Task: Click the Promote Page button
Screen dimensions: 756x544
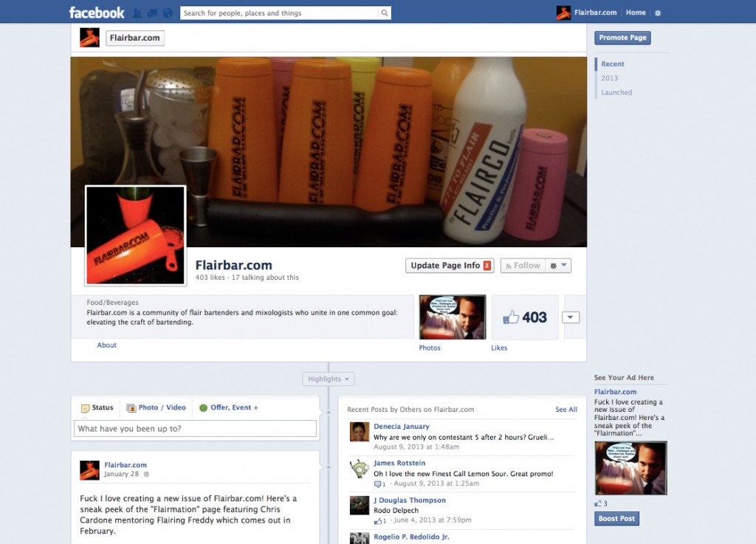Action: pyautogui.click(x=622, y=38)
